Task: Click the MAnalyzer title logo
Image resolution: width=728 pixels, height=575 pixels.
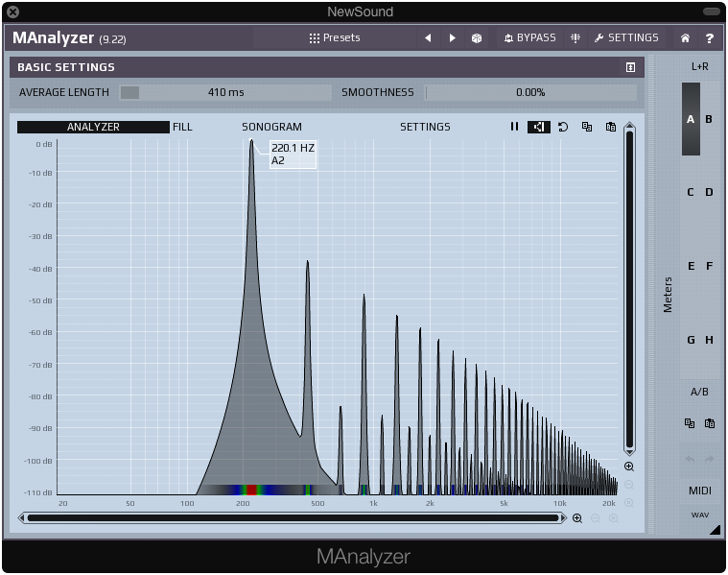Action: (69, 37)
